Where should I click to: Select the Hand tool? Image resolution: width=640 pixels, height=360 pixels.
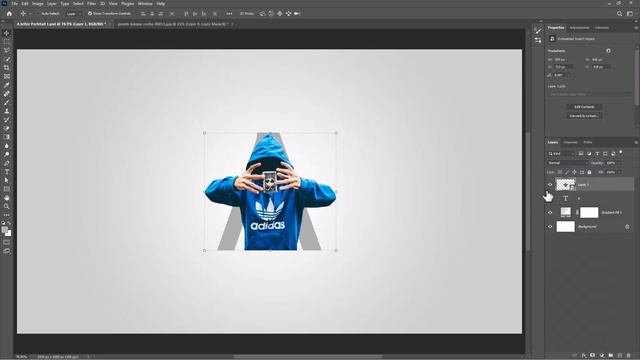pyautogui.click(x=7, y=198)
